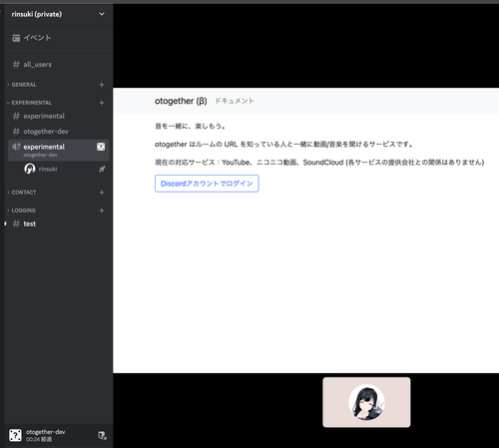The image size is (499, 448).
Task: Click the sentence beginning otogether はルームの URL
Action: click(284, 145)
